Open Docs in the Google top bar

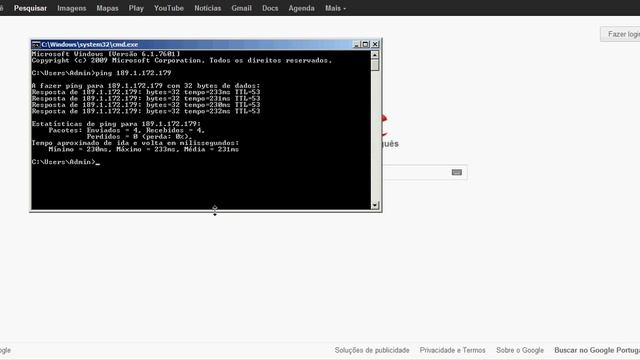(270, 8)
